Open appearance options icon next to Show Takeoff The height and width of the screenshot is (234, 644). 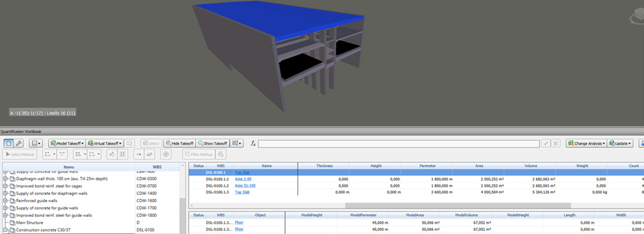coord(237,143)
